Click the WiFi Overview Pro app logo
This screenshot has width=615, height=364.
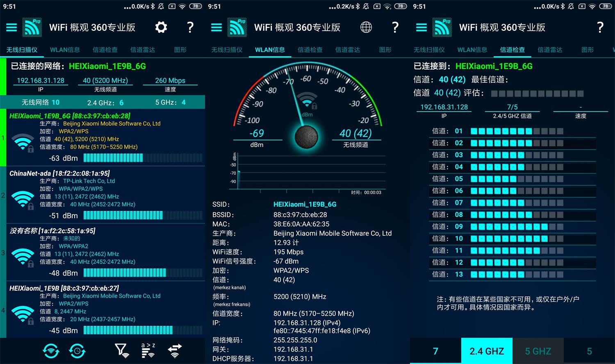pos(32,27)
